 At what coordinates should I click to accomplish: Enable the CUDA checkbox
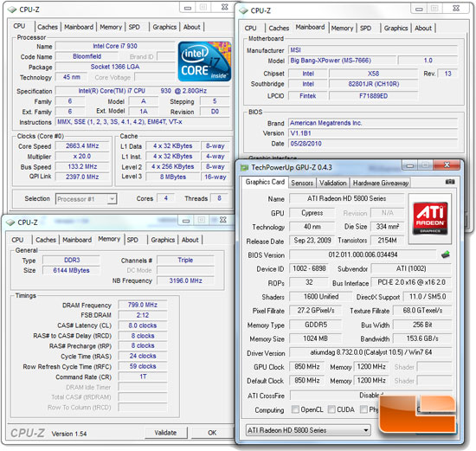[x=331, y=409]
